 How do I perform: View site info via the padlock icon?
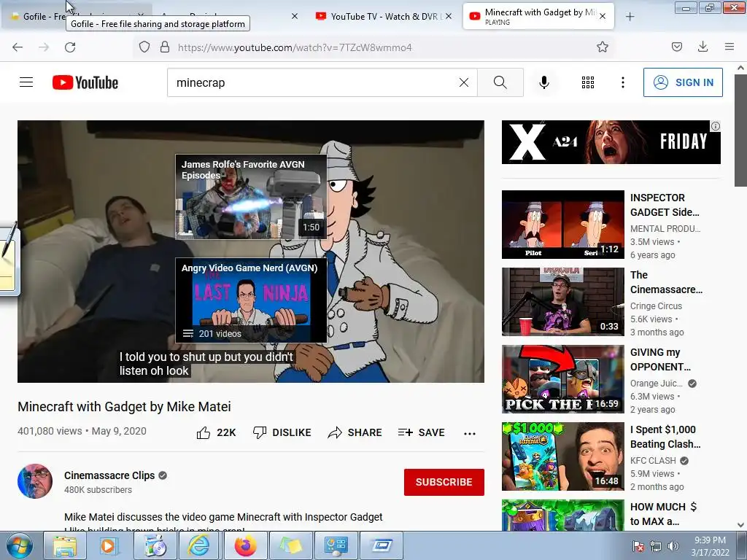coord(165,47)
